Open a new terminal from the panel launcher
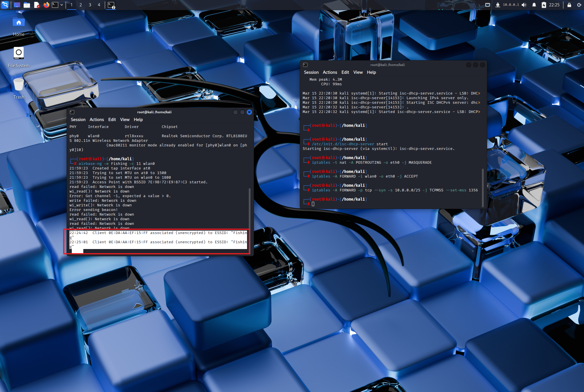The height and width of the screenshot is (392, 584). coord(55,5)
